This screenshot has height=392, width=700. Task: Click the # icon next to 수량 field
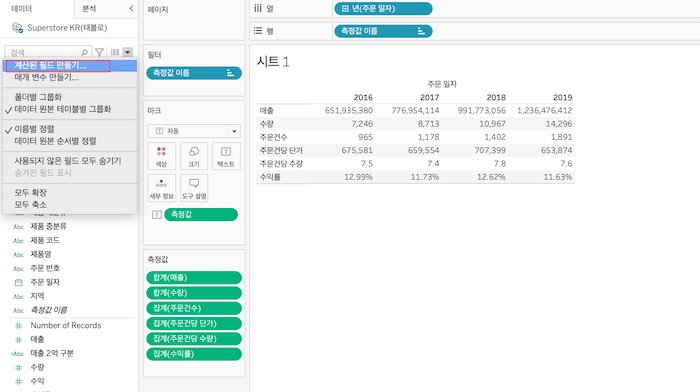18,367
